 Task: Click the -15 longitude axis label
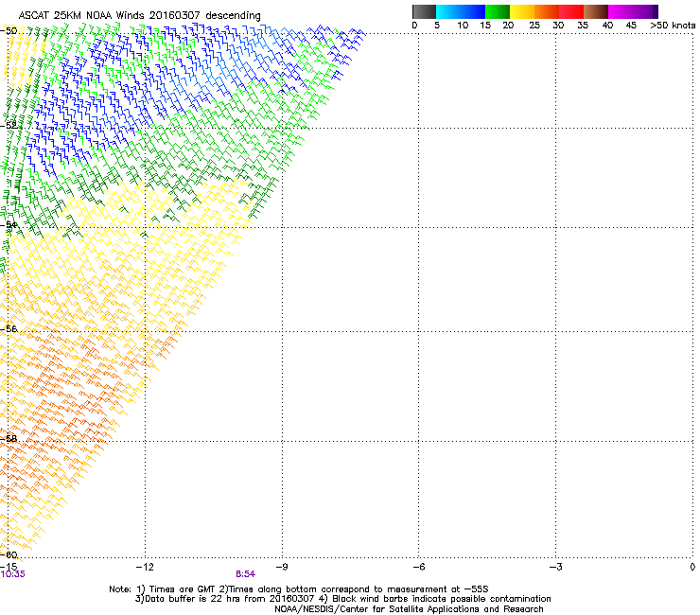point(9,567)
